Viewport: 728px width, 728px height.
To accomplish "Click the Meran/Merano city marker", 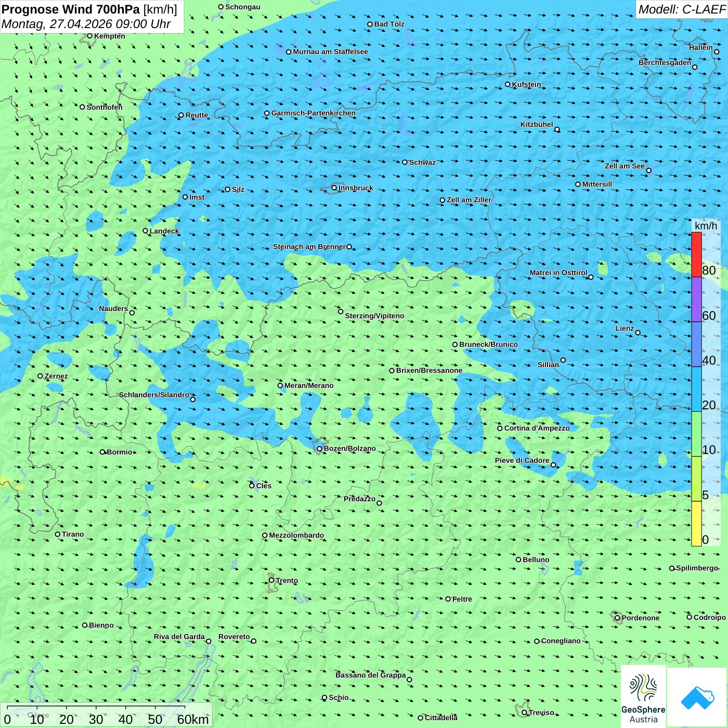I will coord(280,385).
